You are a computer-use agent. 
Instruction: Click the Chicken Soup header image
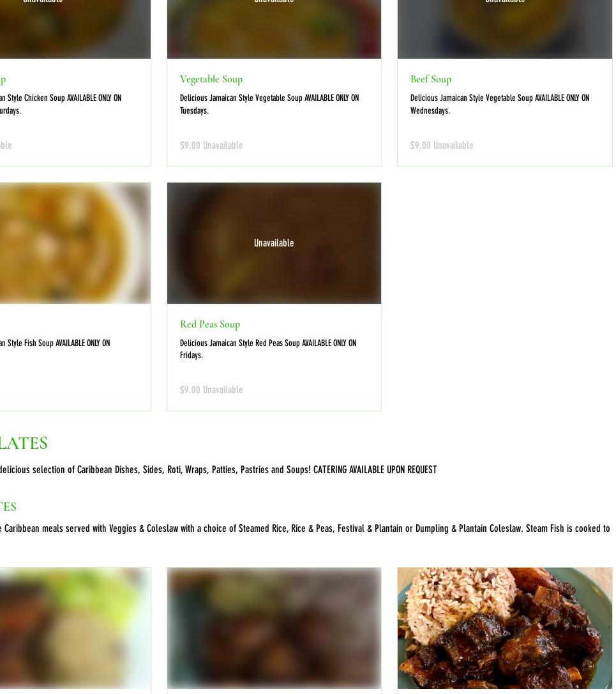(75, 29)
